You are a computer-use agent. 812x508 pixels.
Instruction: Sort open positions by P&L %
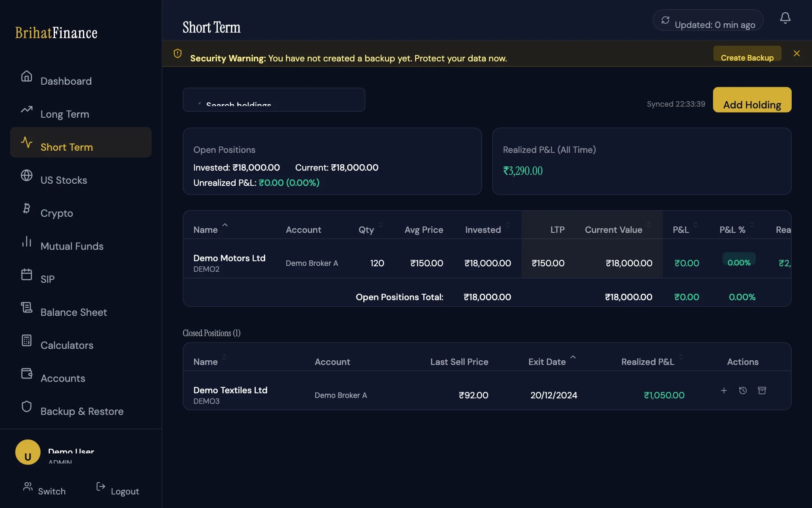coord(737,229)
